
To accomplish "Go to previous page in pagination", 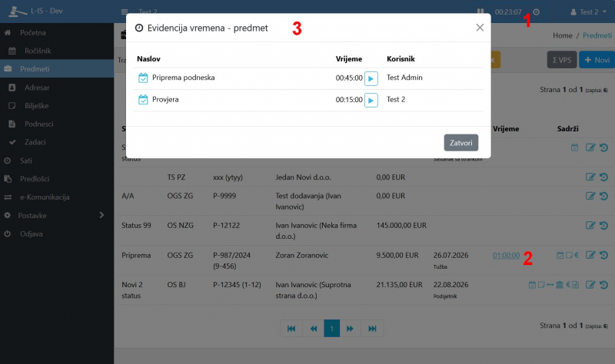I will click(x=314, y=329).
